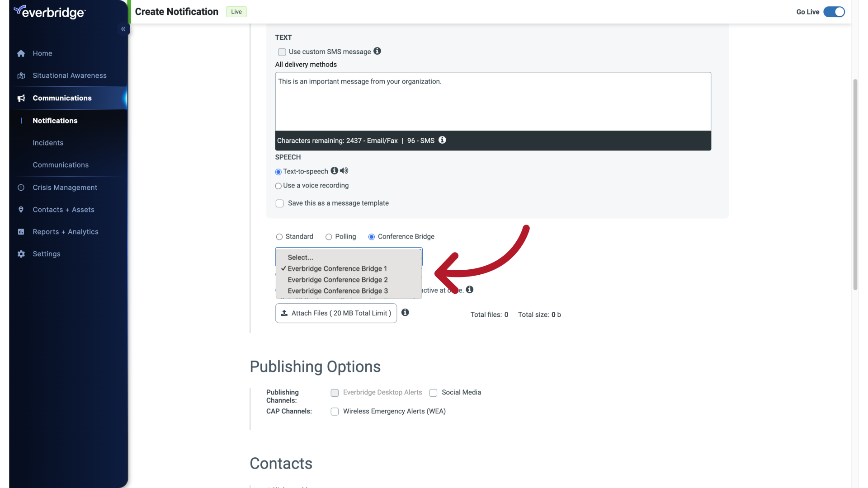Choose Everbridge Conference Bridge 2 from the list
Screen dimensions: 868x488
(x=337, y=280)
